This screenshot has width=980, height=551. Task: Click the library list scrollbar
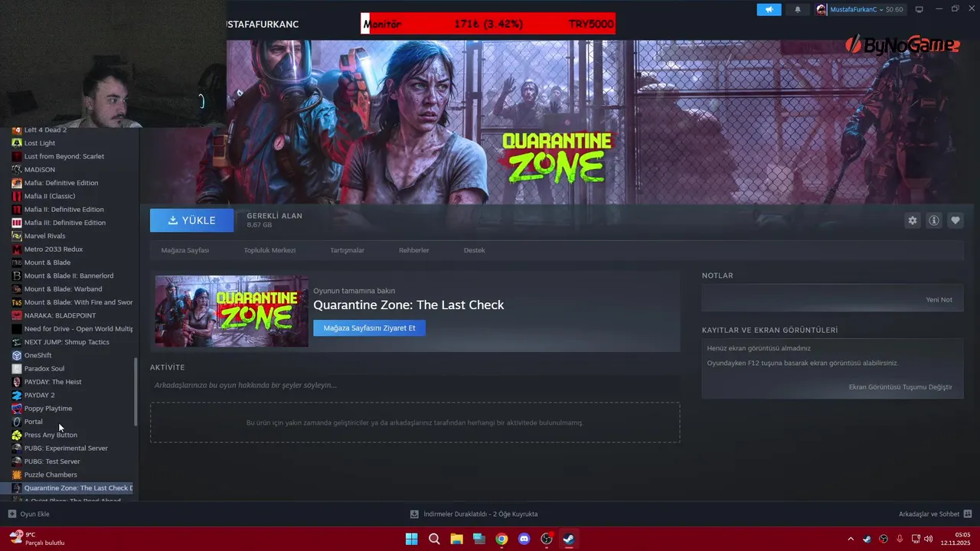(x=136, y=392)
